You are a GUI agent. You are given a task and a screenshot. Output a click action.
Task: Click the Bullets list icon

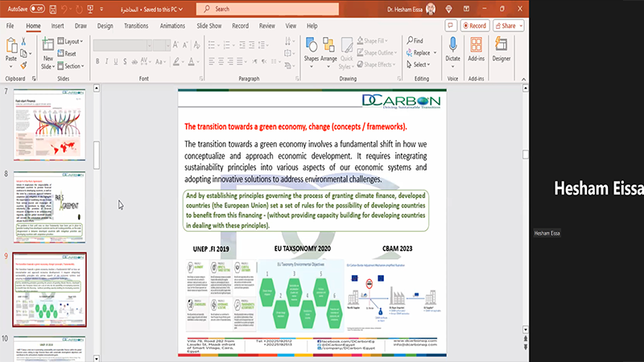tap(212, 45)
